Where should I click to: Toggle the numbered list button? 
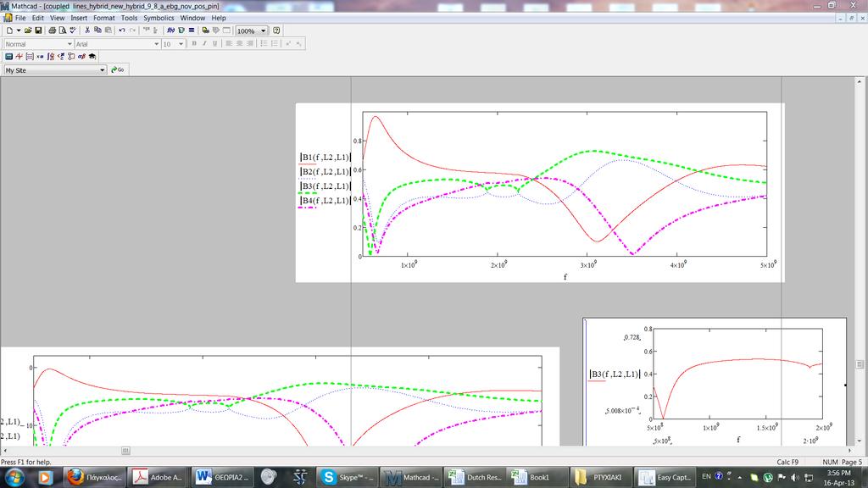point(275,44)
